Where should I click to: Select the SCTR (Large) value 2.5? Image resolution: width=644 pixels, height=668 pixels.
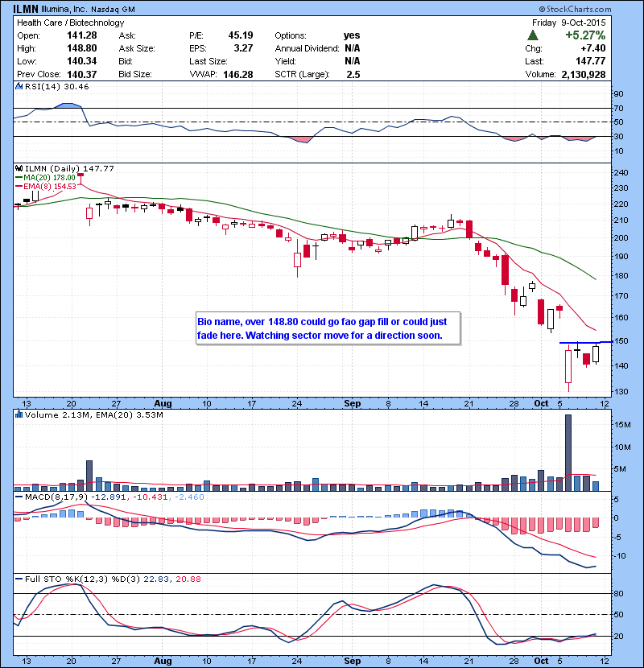[353, 75]
